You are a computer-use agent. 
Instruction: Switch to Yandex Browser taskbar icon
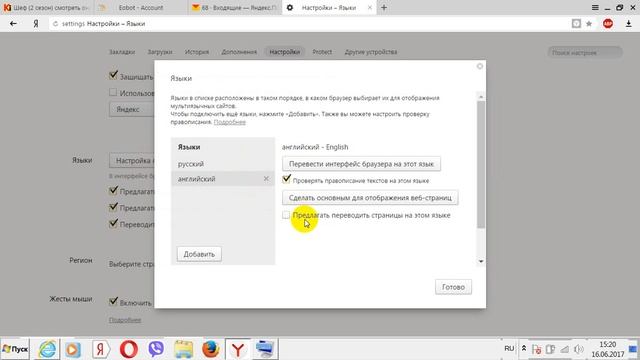tap(238, 349)
